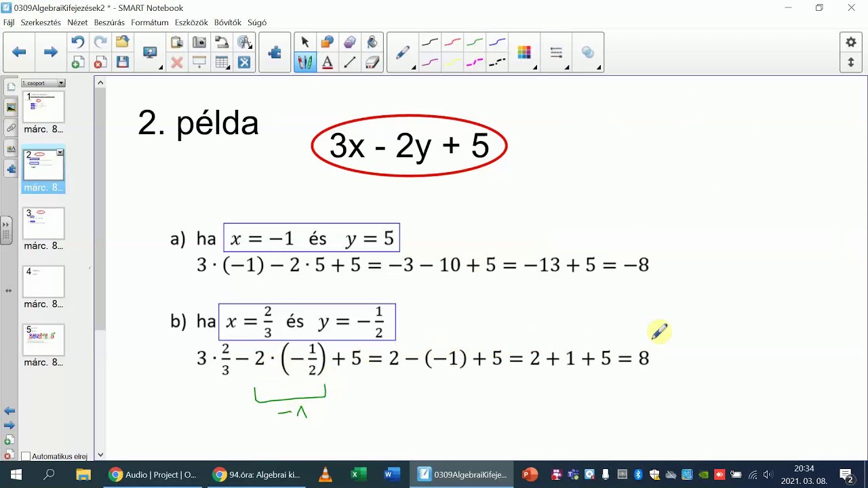Choose the Fill paint bucket tool

(x=372, y=42)
